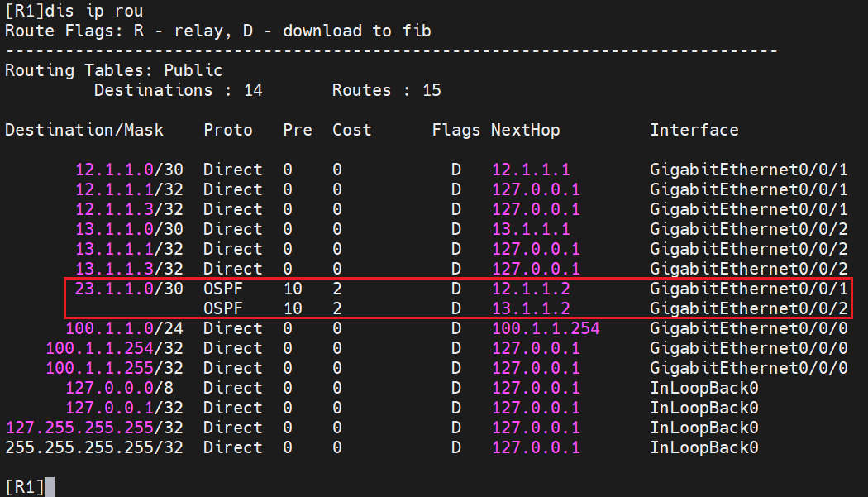Image resolution: width=868 pixels, height=497 pixels.
Task: Click the Interface column header
Action: 694,130
